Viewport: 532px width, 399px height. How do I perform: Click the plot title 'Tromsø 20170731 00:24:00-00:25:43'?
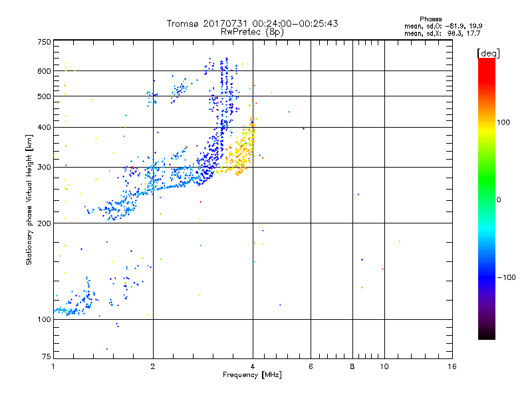pyautogui.click(x=252, y=23)
